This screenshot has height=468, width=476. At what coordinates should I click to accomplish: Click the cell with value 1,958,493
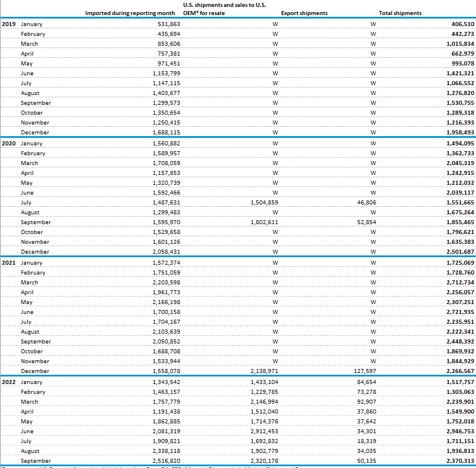(460, 133)
